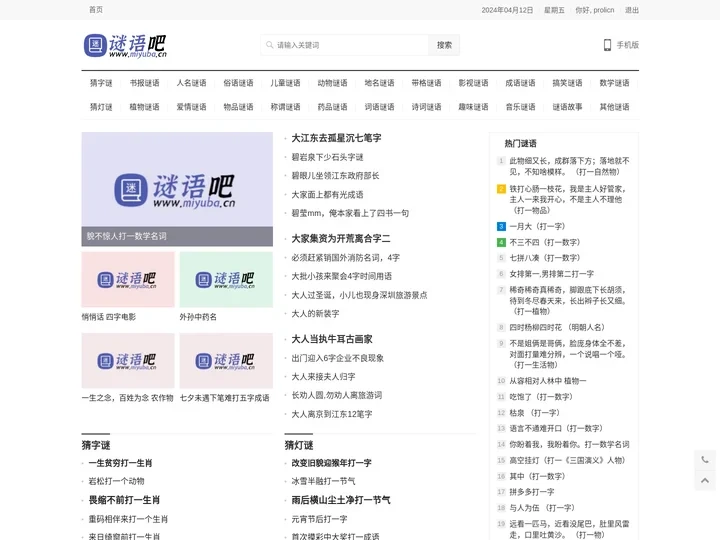Open riddle 碧岩泉下少石头字谜

[x=327, y=157]
